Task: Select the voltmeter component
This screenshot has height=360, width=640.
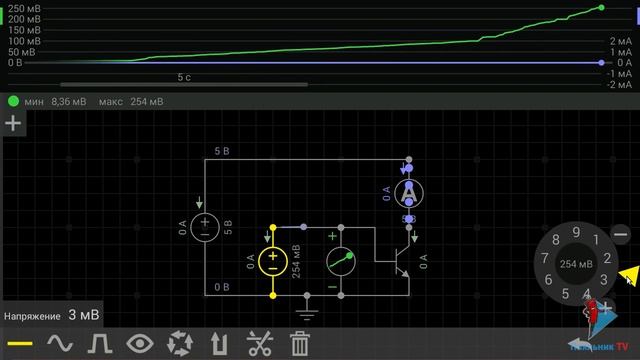Action: coord(341,262)
